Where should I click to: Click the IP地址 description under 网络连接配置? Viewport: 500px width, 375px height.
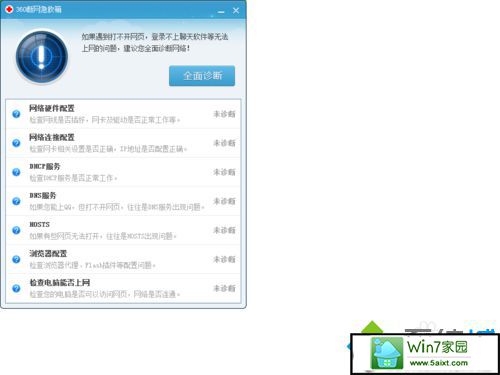pyautogui.click(x=108, y=149)
